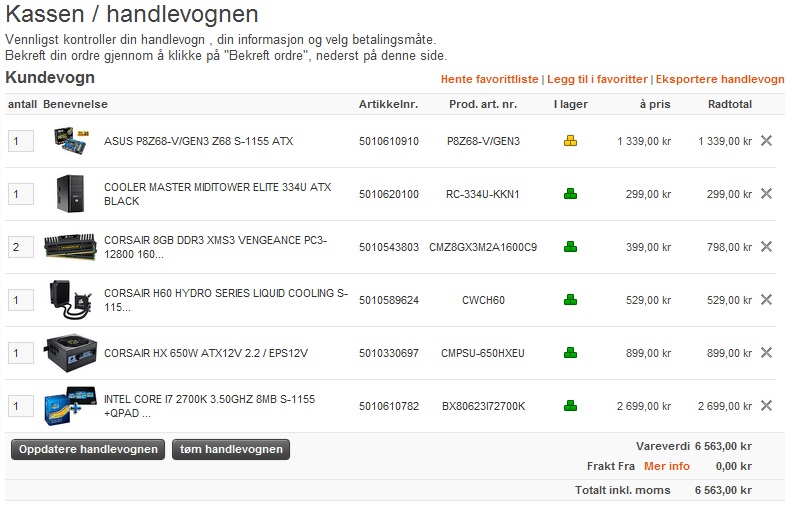Click row total 798,00 kr
Screen dimensions: 795x506
point(729,247)
